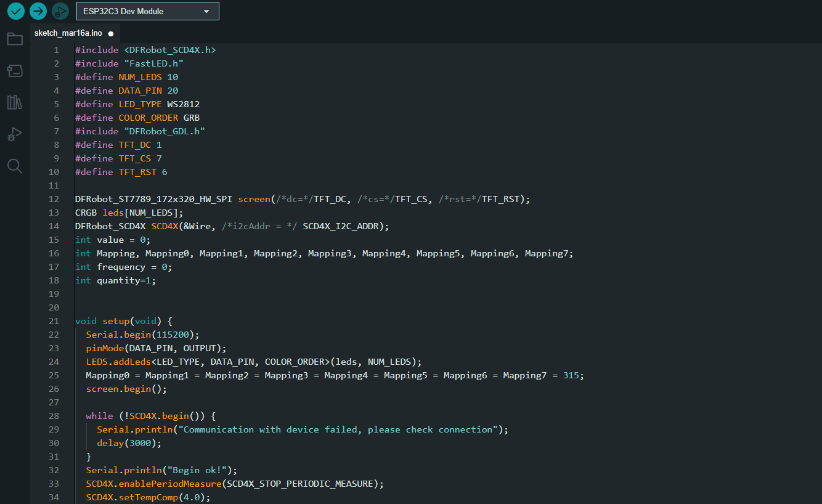The width and height of the screenshot is (822, 504).
Task: Click the #define NUM_LEDS 10 line
Action: point(126,77)
